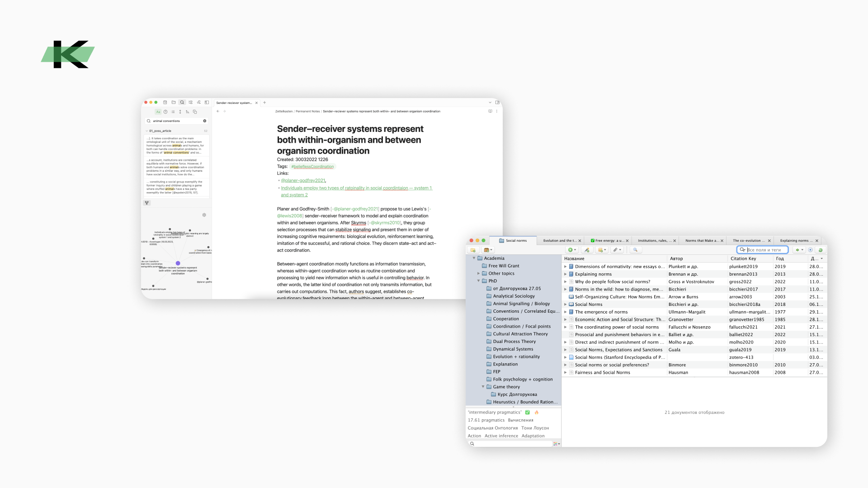Collapse the PhD folder in tree
This screenshot has width=868, height=488.
pyautogui.click(x=478, y=281)
